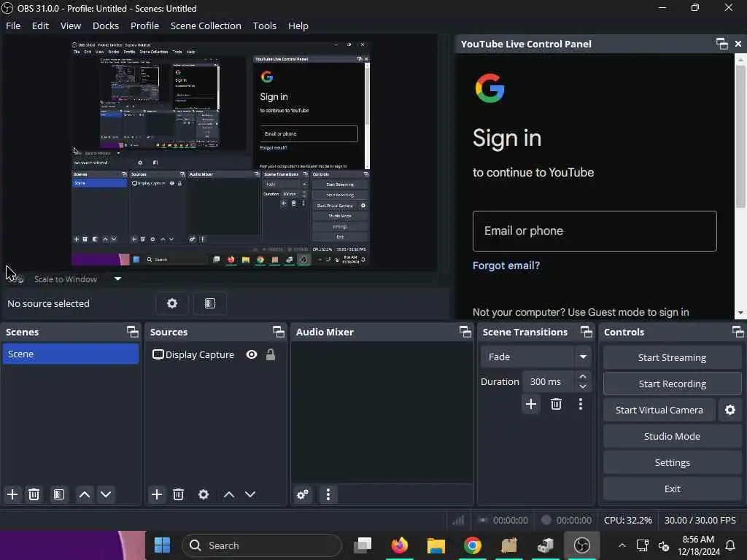Open the File menu
Image resolution: width=747 pixels, height=560 pixels.
click(x=13, y=26)
